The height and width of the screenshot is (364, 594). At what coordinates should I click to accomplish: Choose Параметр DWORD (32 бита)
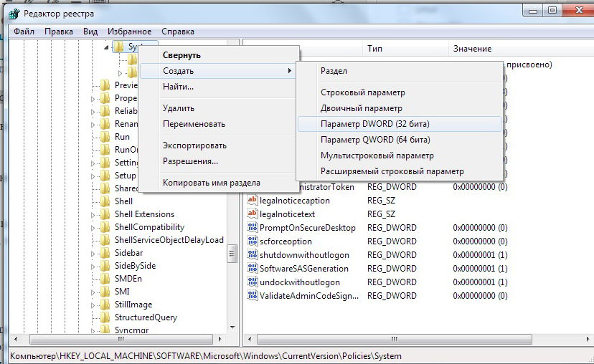point(400,124)
